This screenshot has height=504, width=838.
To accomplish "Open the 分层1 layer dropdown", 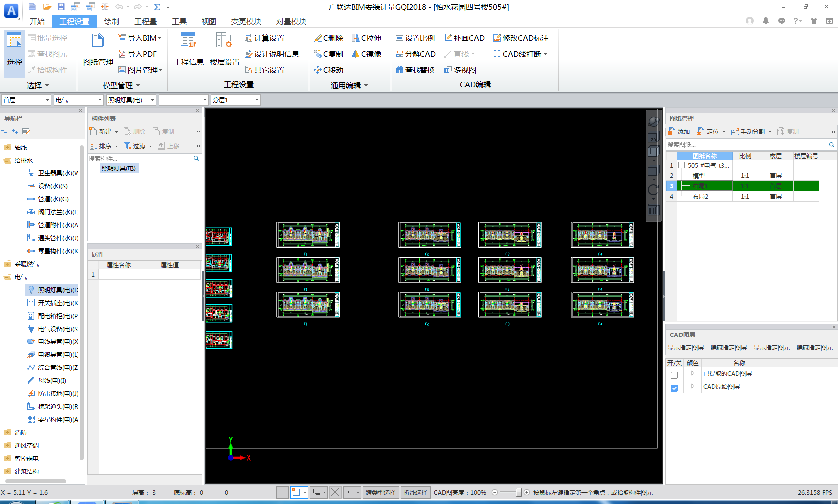I will [x=235, y=100].
